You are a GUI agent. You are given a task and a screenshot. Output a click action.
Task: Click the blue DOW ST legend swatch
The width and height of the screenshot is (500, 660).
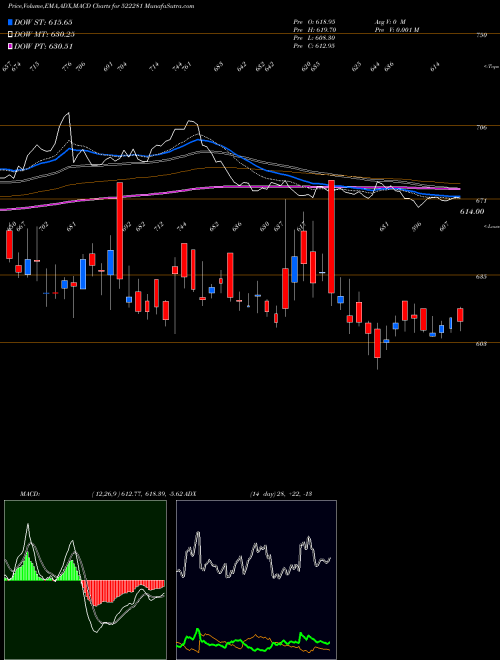11,22
